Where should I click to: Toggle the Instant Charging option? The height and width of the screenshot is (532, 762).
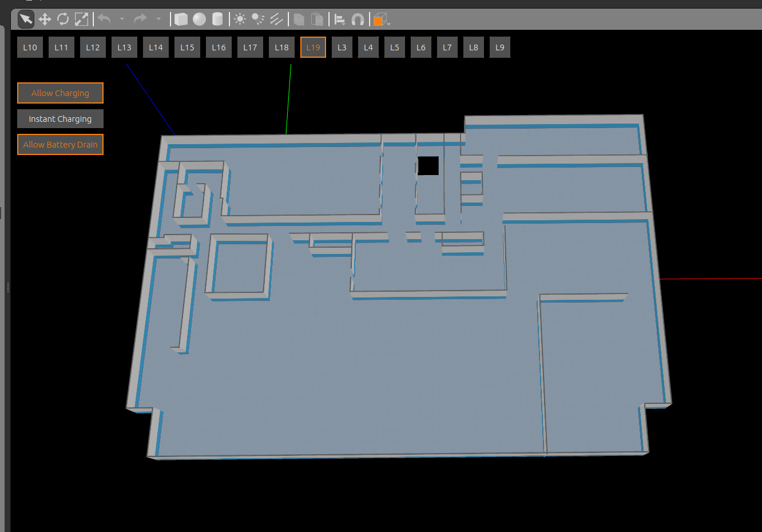[x=60, y=119]
